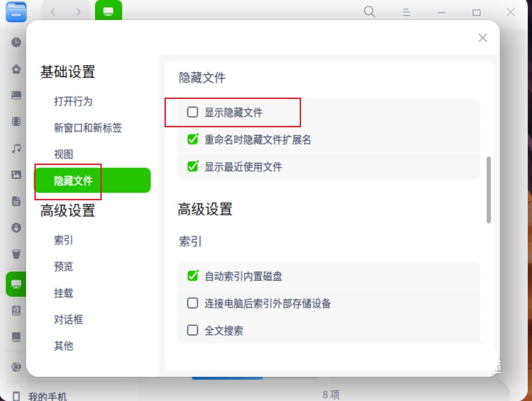Open the system disk sidebar icon
532x401 pixels.
pyautogui.click(x=16, y=310)
